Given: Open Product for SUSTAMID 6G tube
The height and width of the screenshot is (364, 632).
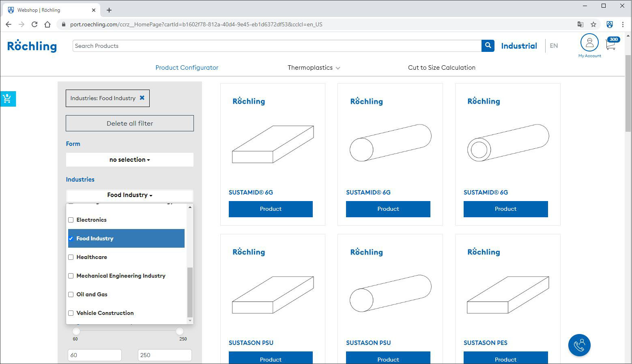Looking at the screenshot, I should [505, 209].
